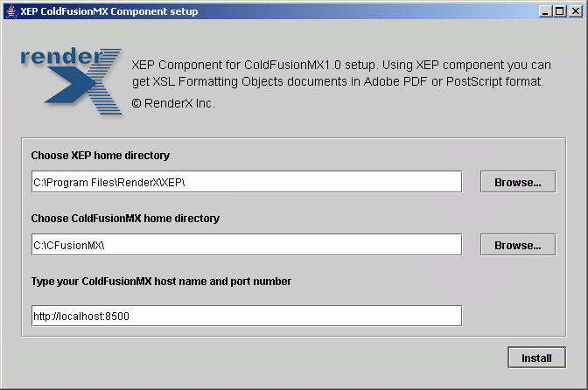
Task: Focus the XEP home directory path field
Action: pos(247,182)
